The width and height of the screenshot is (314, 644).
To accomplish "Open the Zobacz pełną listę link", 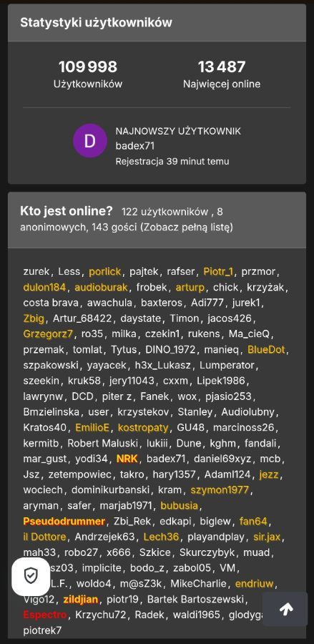I will (186, 227).
